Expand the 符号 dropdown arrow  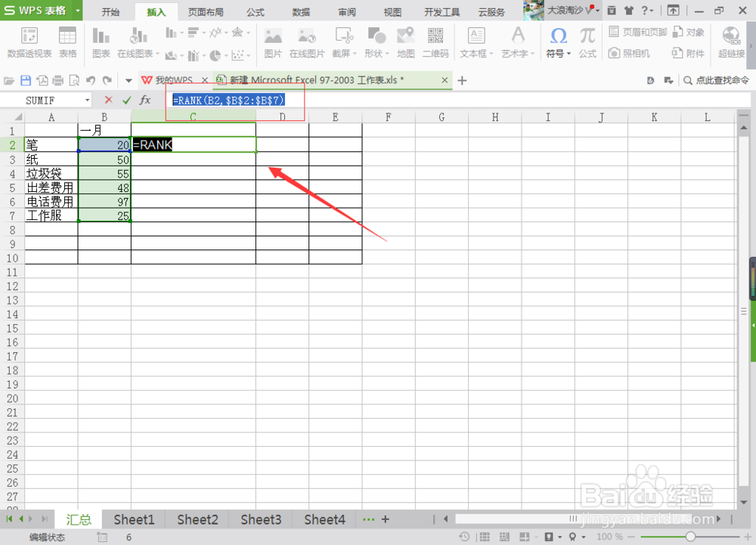[569, 54]
